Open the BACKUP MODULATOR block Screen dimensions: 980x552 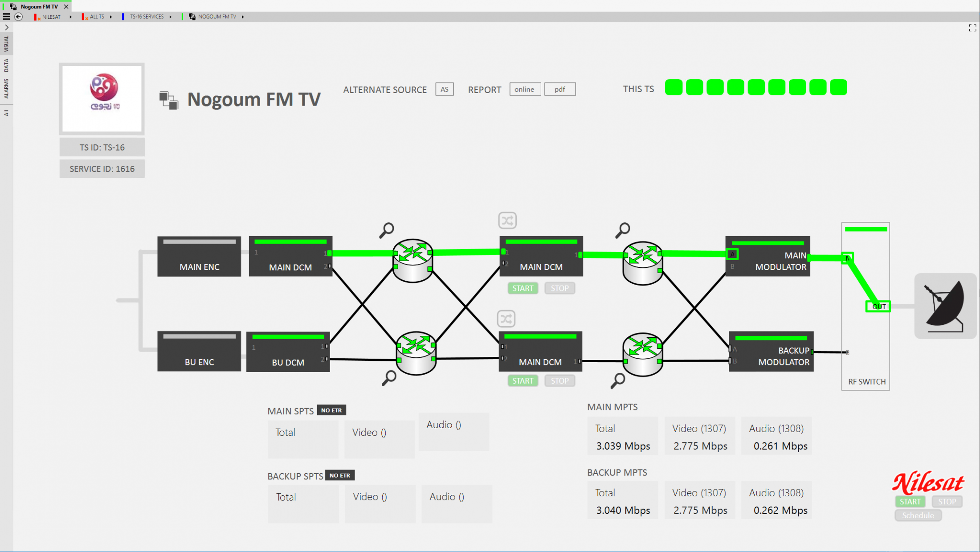(771, 351)
